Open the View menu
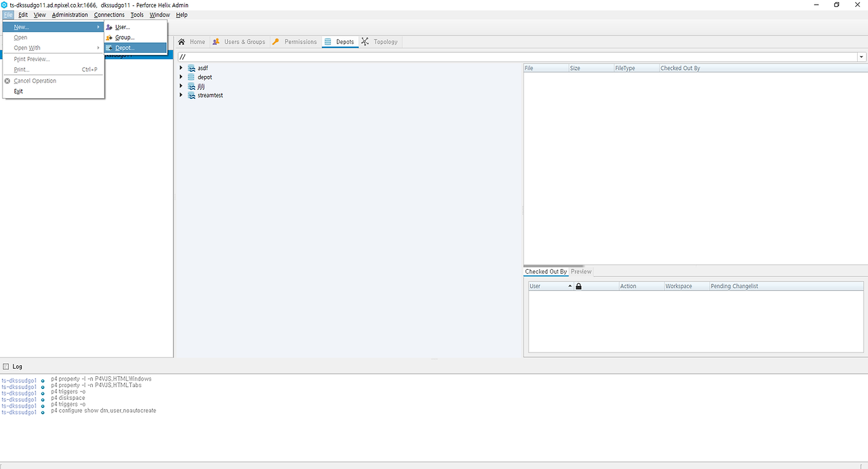This screenshot has height=469, width=868. coord(39,15)
